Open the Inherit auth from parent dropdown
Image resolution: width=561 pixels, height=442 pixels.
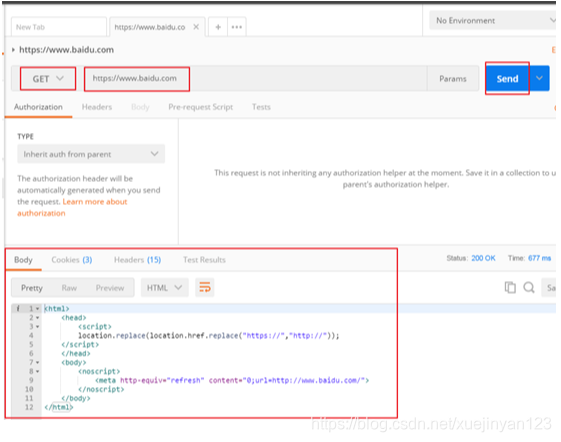pos(91,154)
